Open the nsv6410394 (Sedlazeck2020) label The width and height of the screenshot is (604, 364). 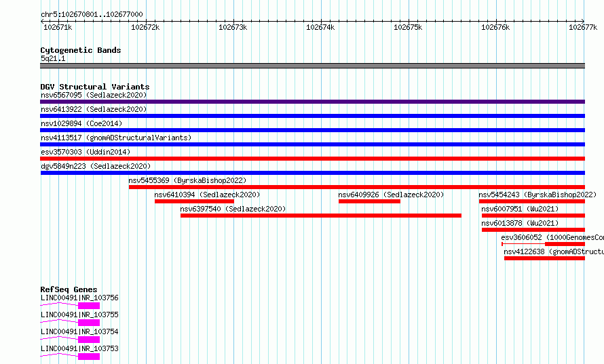(207, 195)
